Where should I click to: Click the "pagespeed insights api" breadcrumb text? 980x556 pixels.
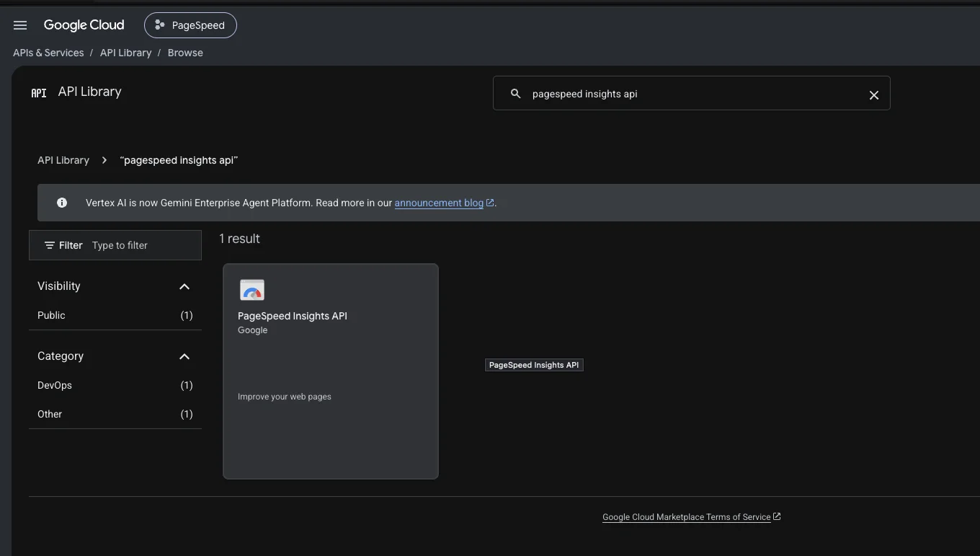[179, 160]
